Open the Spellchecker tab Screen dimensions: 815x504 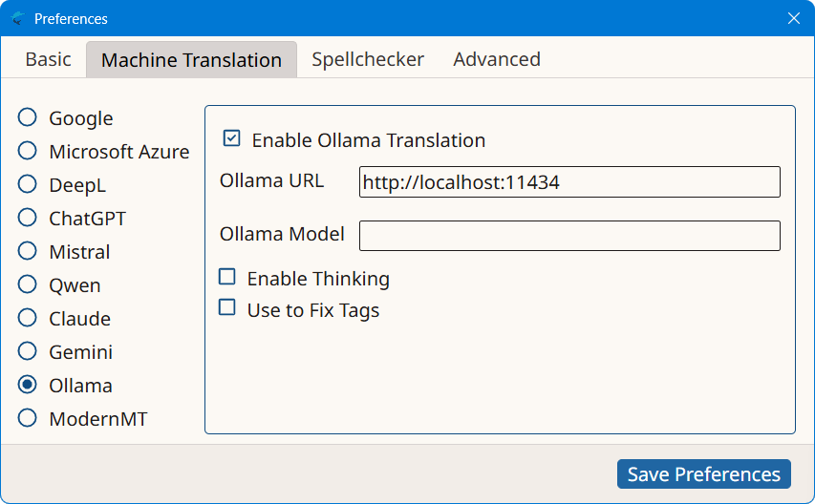point(368,59)
